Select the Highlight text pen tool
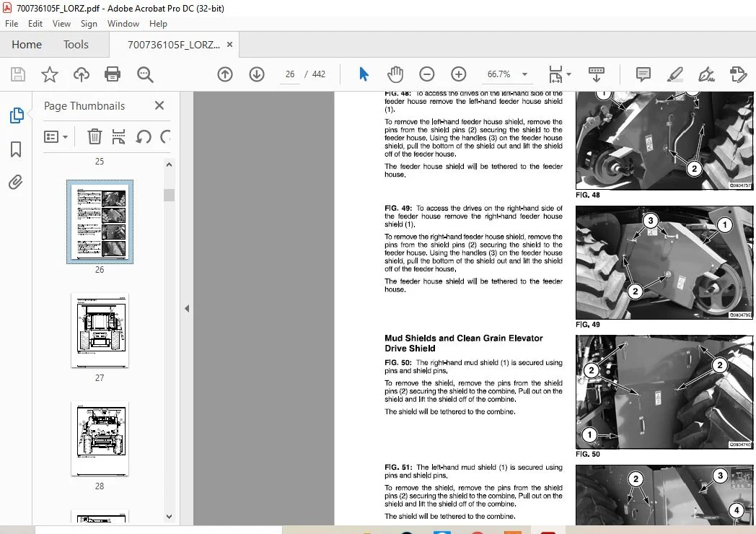Screen dimensions: 756x534 click(674, 74)
